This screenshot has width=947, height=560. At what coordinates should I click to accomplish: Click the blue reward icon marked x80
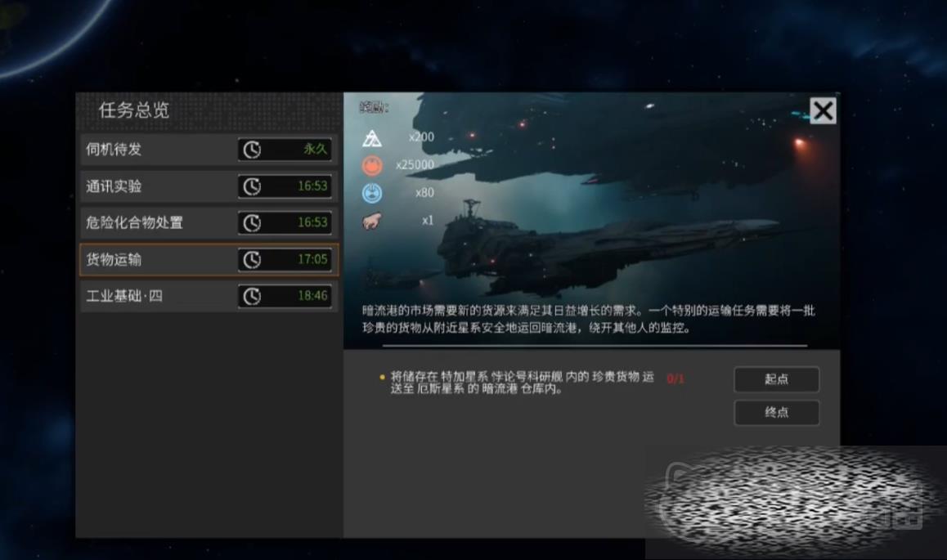pos(372,194)
